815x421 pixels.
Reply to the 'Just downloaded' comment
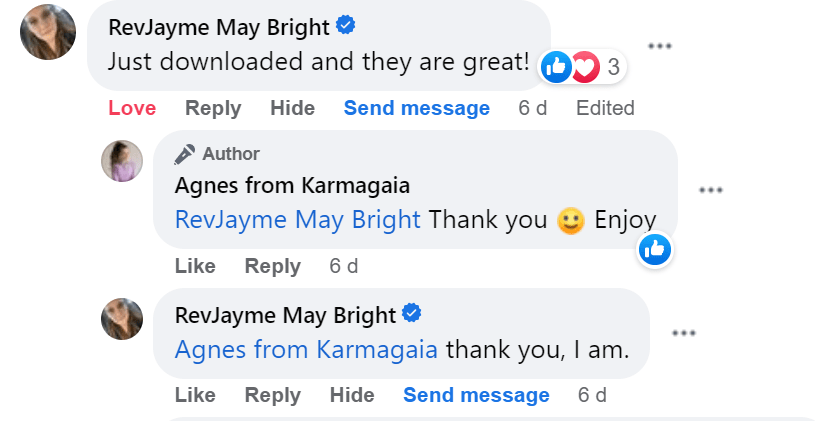coord(213,108)
